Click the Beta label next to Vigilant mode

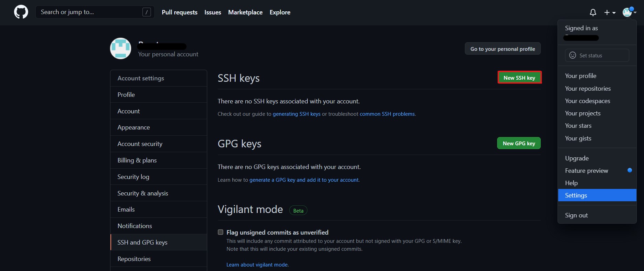[298, 211]
